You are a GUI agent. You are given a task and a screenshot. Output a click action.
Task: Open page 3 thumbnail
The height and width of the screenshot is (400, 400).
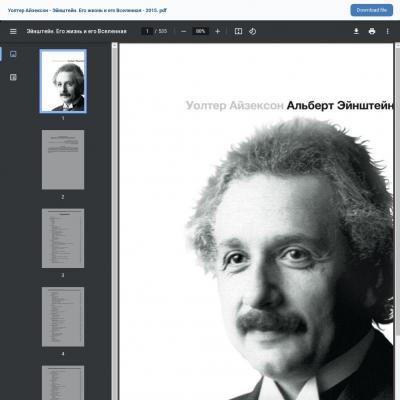click(x=63, y=238)
